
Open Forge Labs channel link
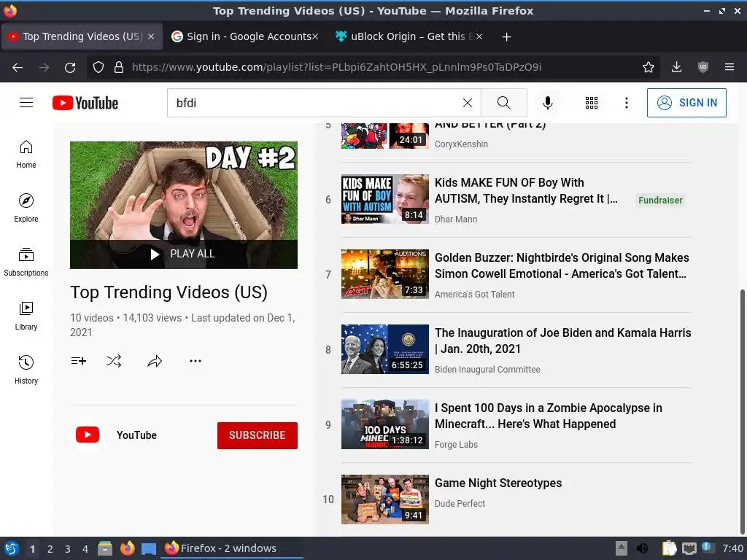point(456,444)
